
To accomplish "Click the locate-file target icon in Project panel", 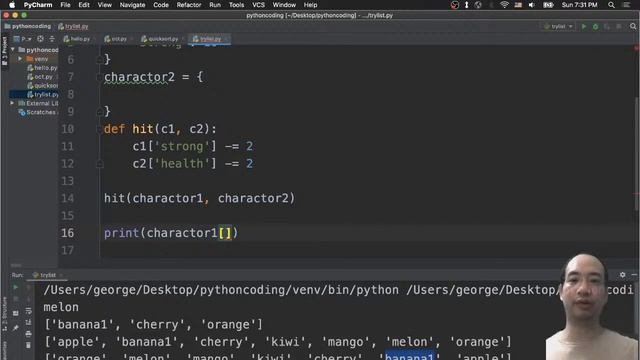I will 40,39.
